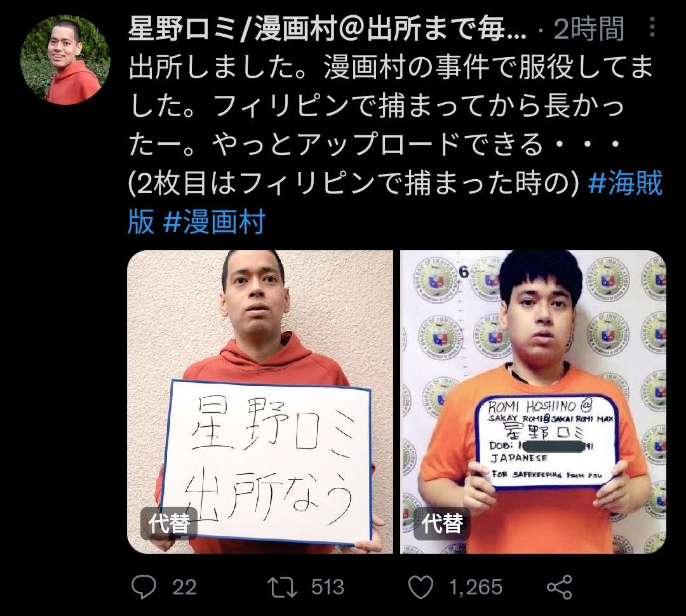The height and width of the screenshot is (616, 686).
Task: Open the three-dot more options menu
Action: (652, 27)
